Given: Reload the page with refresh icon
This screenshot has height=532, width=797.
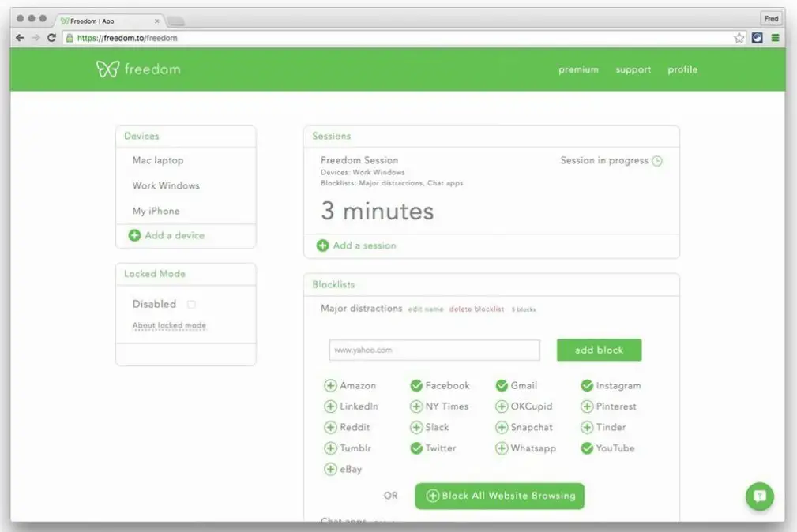Looking at the screenshot, I should tap(51, 38).
